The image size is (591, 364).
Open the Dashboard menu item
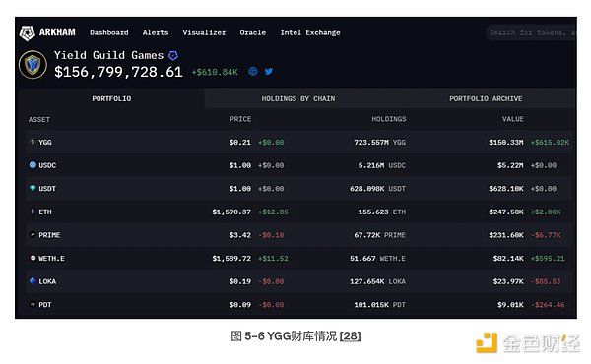pyautogui.click(x=109, y=32)
